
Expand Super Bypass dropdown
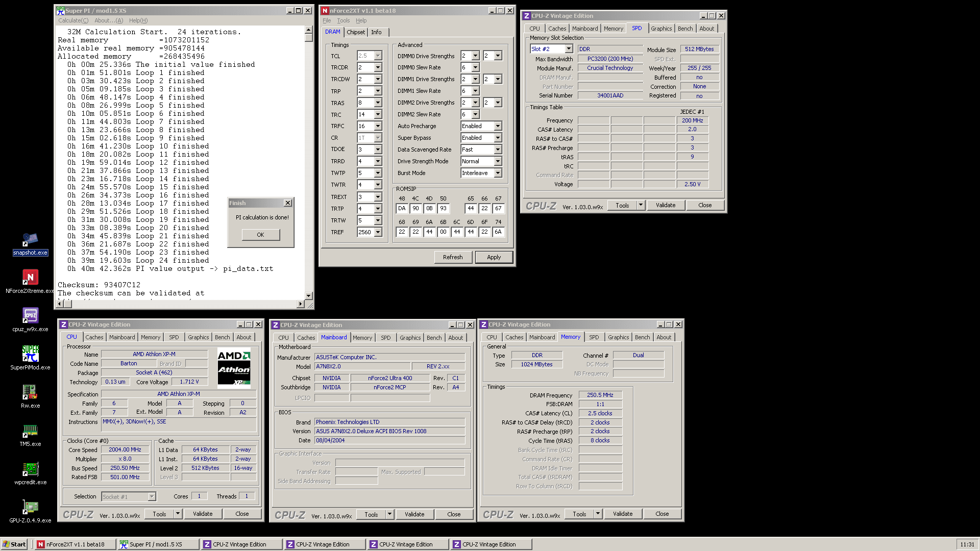click(x=498, y=138)
